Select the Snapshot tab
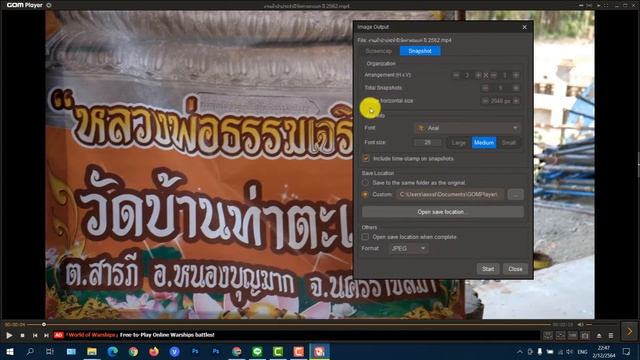640x360 pixels. tap(420, 51)
